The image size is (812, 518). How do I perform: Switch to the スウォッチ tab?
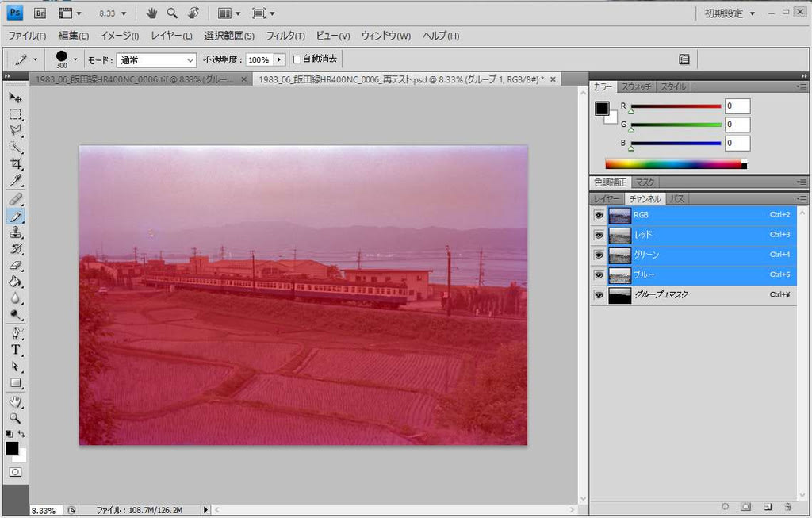tap(637, 86)
